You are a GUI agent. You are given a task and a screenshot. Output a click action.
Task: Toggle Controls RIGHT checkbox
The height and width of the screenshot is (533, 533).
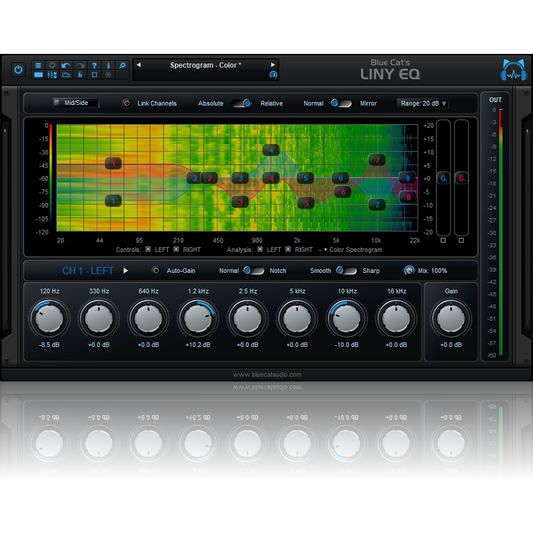pos(176,250)
